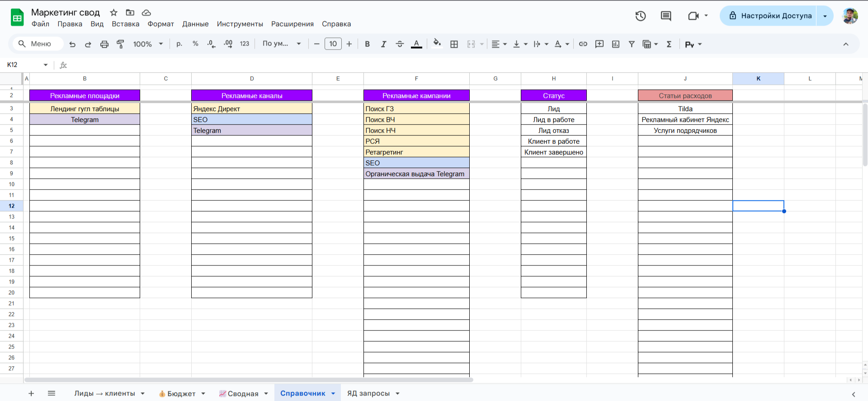Click the font size field
This screenshot has width=868, height=401.
[x=333, y=44]
